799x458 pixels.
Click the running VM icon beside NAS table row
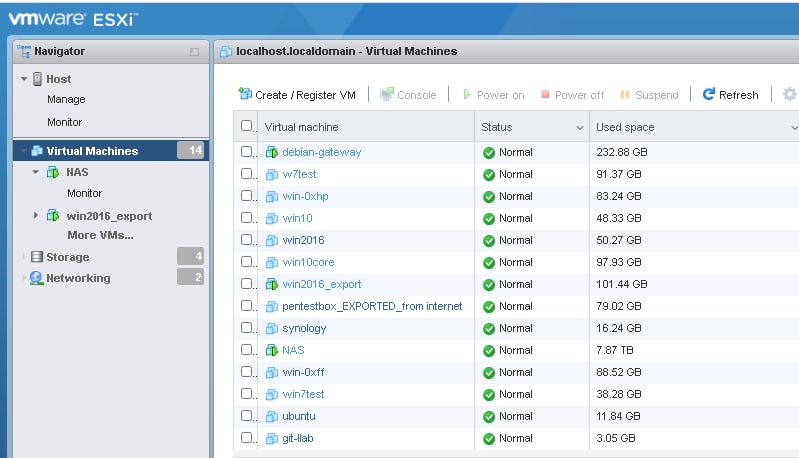click(272, 351)
